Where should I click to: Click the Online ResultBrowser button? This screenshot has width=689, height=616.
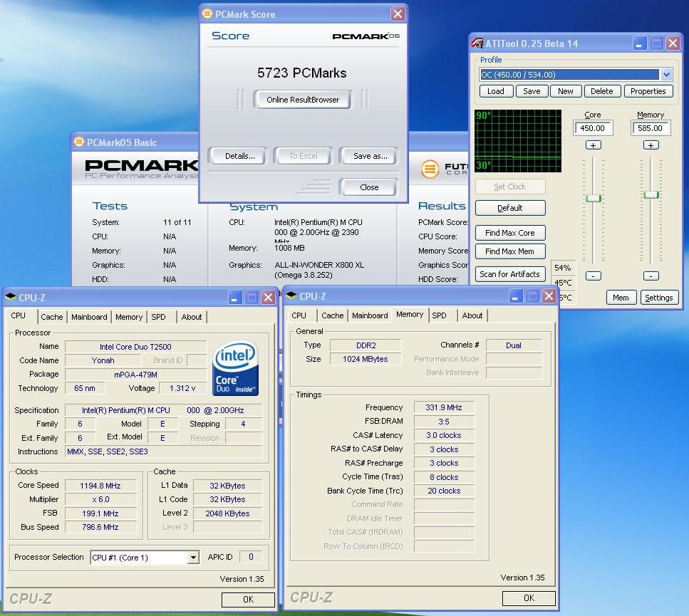click(302, 100)
